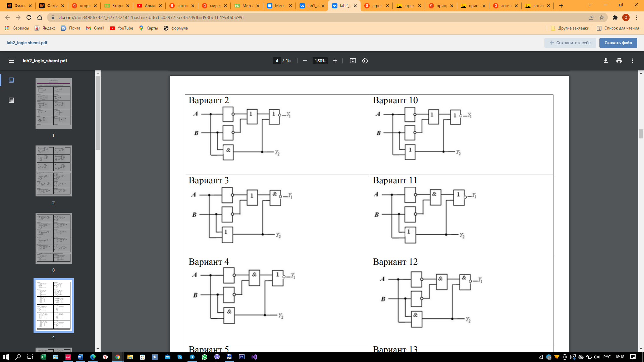Rotate the document counterclockwise
Screen dimensions: 644x362
click(365, 61)
